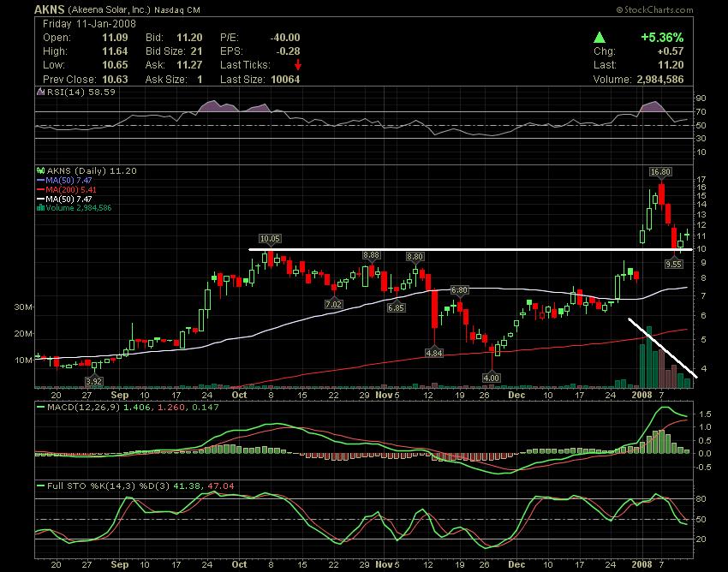Click the P/E value -40.00
Image resolution: width=728 pixels, height=572 pixels.
[285, 38]
